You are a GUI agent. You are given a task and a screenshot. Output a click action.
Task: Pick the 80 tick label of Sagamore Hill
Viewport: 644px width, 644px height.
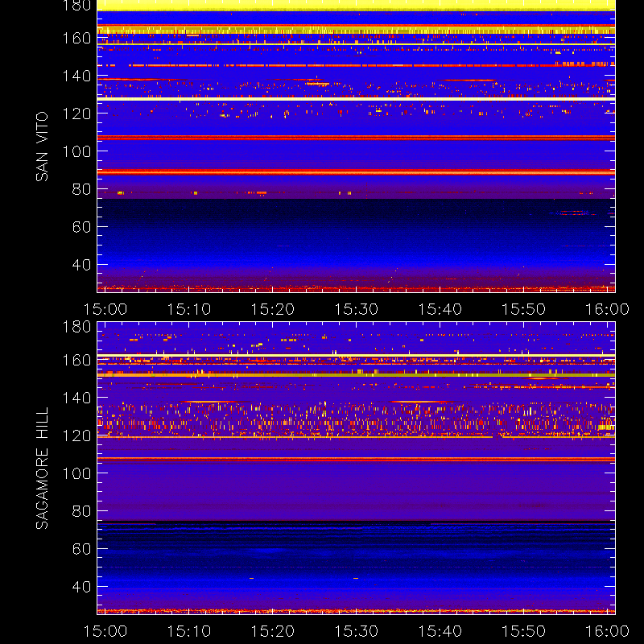[81, 511]
